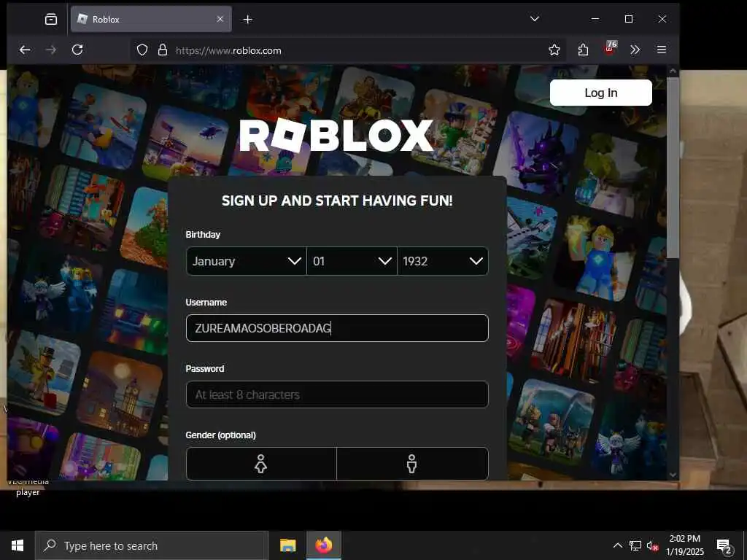Screen dimensions: 747x560
Task: Open the red extension with 76 badge
Action: [611, 47]
